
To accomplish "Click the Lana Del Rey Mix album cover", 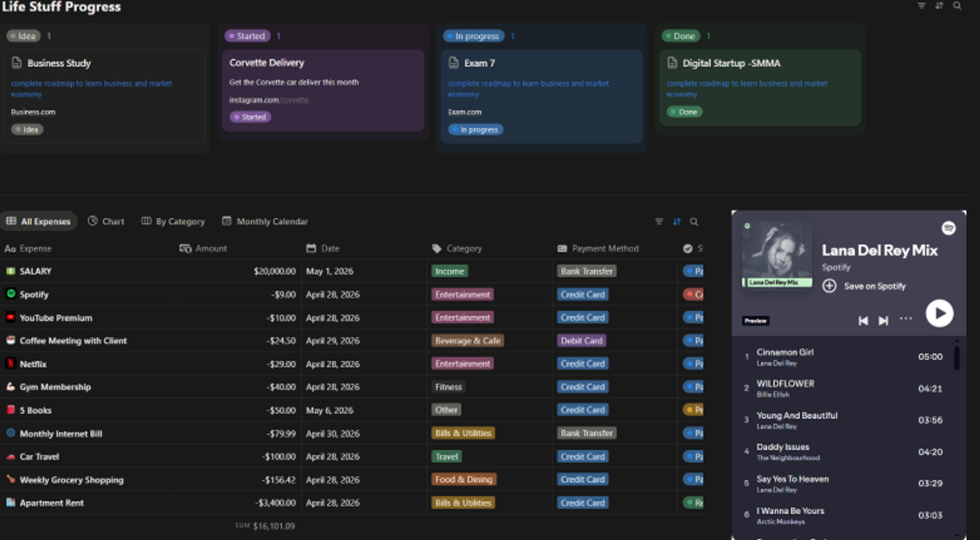I will 777,254.
